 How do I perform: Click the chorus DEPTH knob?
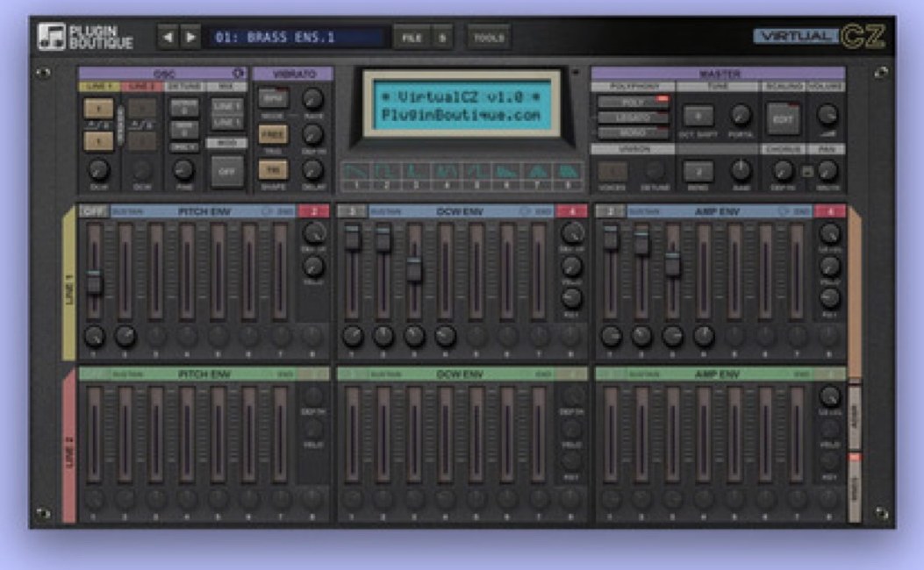[x=782, y=171]
